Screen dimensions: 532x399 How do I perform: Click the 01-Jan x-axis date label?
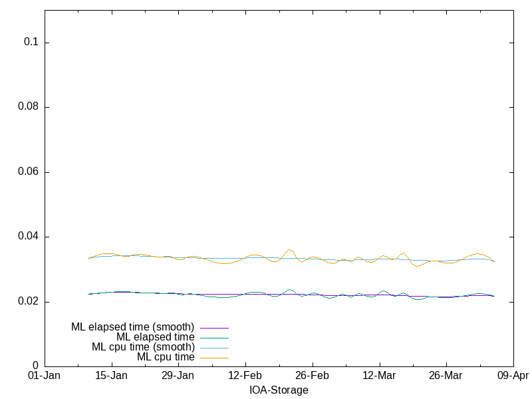tap(45, 376)
